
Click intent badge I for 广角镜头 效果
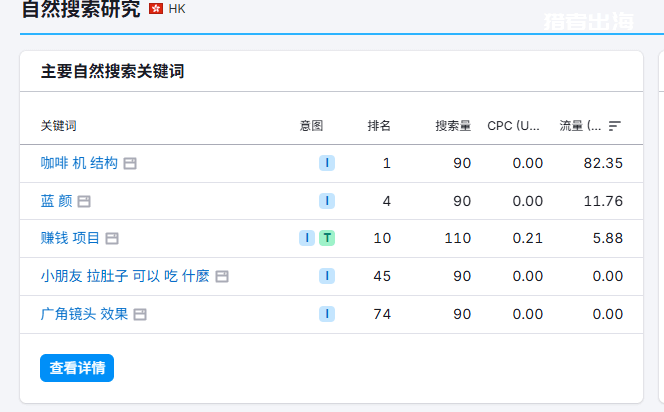point(327,314)
